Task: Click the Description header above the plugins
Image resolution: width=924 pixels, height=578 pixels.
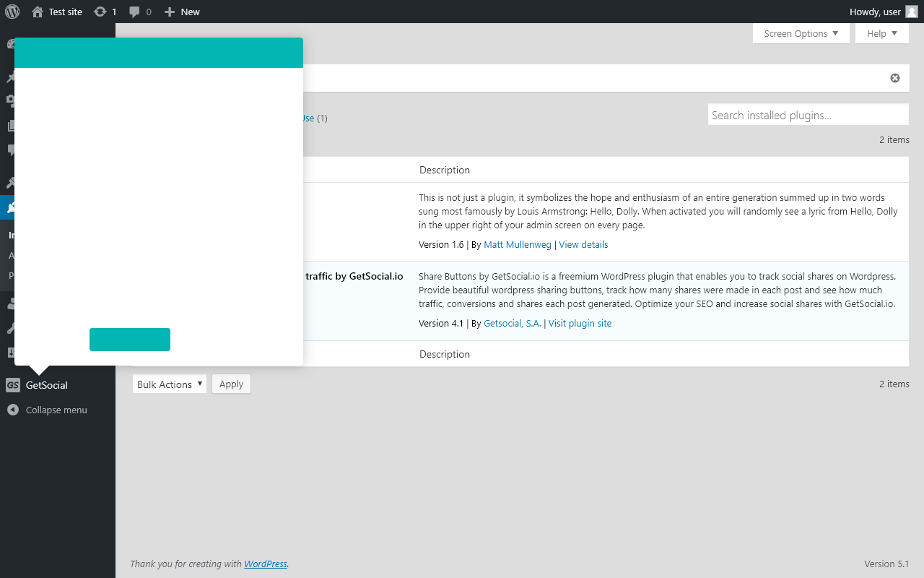Action: (445, 170)
